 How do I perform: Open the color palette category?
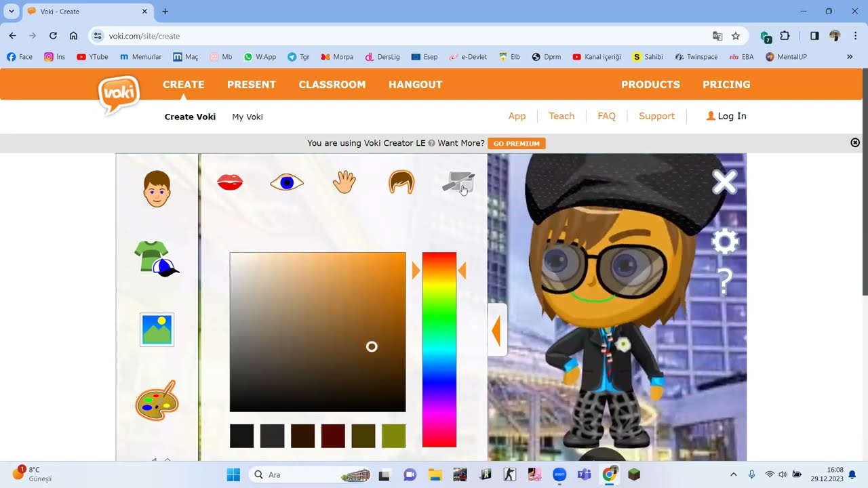(x=157, y=401)
